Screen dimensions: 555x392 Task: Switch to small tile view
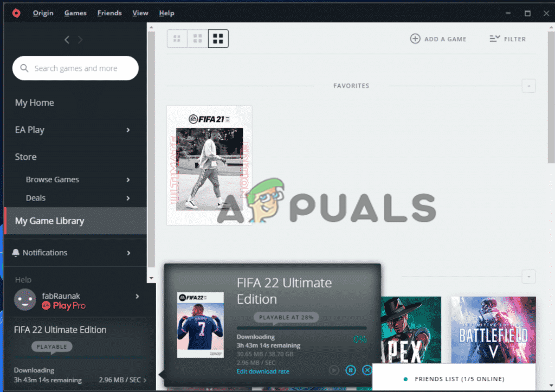click(177, 38)
